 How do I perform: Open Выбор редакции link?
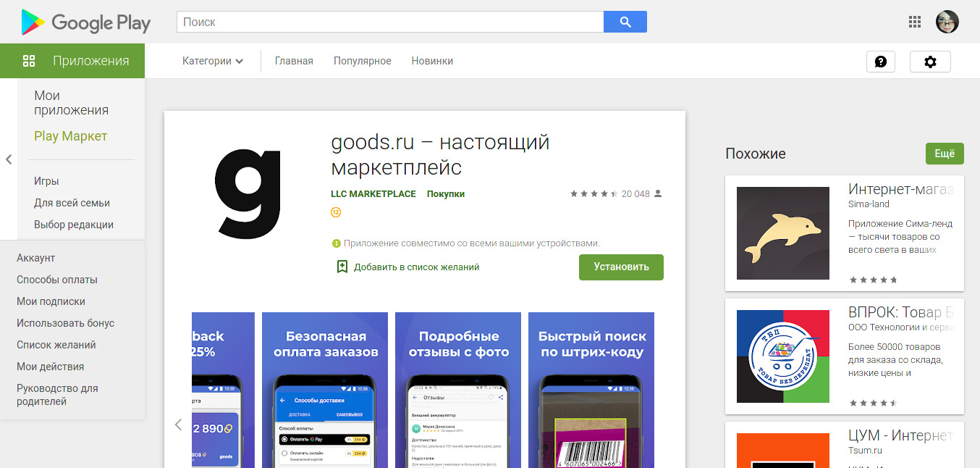(74, 225)
